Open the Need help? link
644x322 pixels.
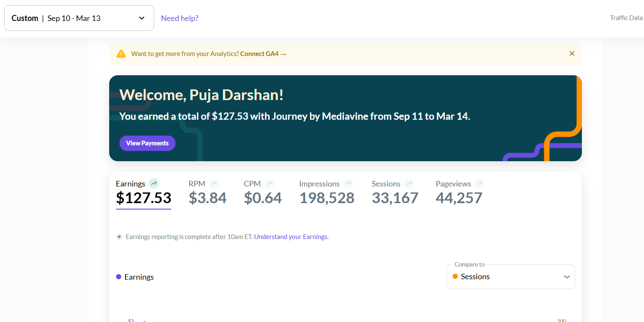tap(179, 18)
